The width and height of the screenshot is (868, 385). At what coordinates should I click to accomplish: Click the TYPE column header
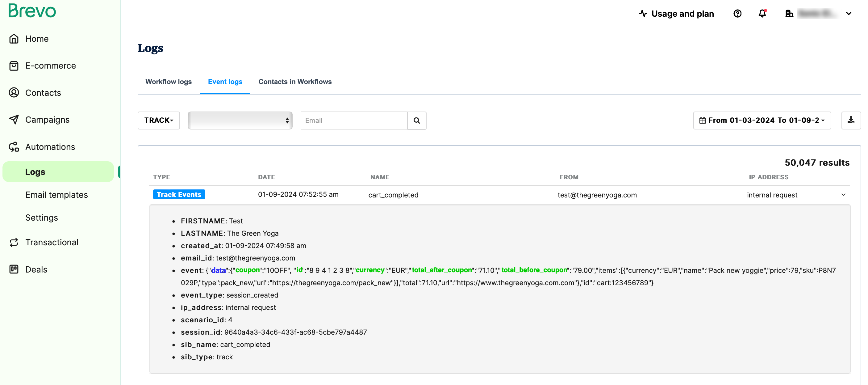(161, 177)
